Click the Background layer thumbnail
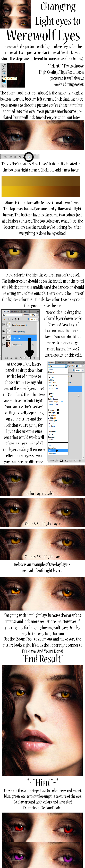This screenshot has width=85, height=868. 8,344
